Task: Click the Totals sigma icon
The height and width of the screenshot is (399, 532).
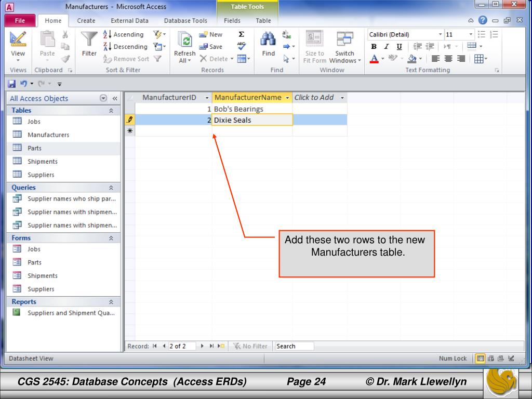Action: pyautogui.click(x=241, y=34)
